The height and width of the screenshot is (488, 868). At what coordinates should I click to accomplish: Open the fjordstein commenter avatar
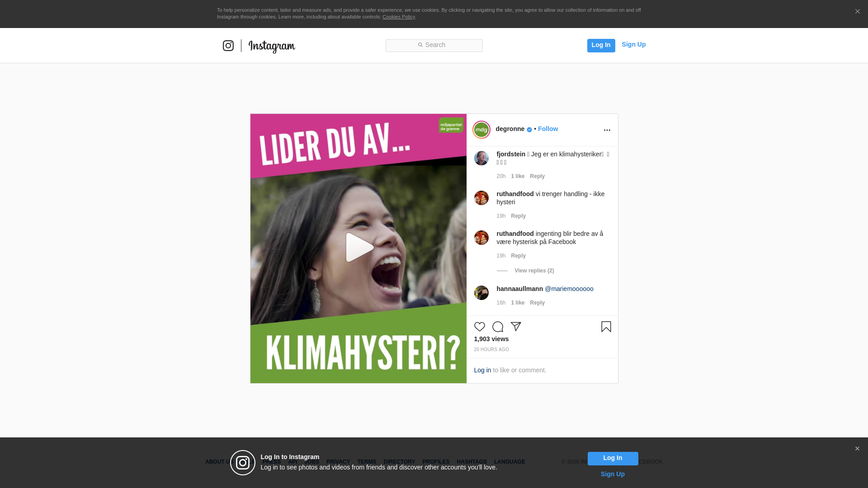481,158
